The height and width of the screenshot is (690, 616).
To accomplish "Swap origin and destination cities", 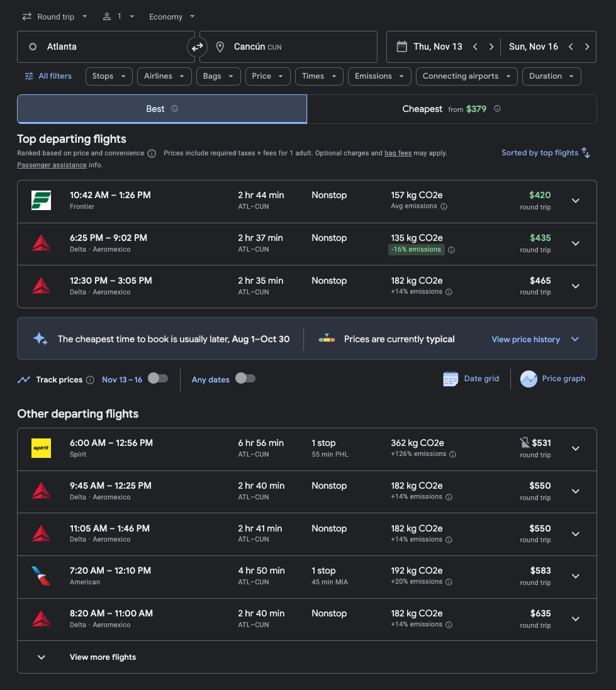I will pos(197,47).
